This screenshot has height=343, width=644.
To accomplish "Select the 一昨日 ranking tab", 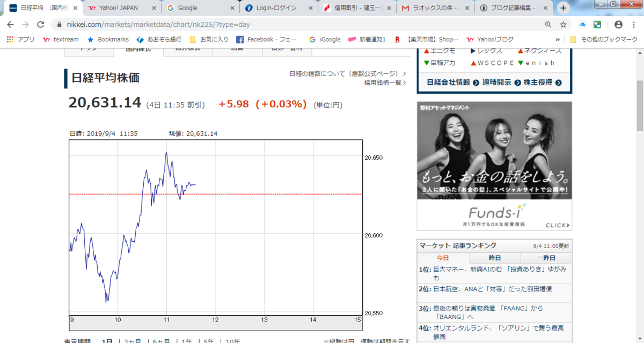I will click(546, 258).
